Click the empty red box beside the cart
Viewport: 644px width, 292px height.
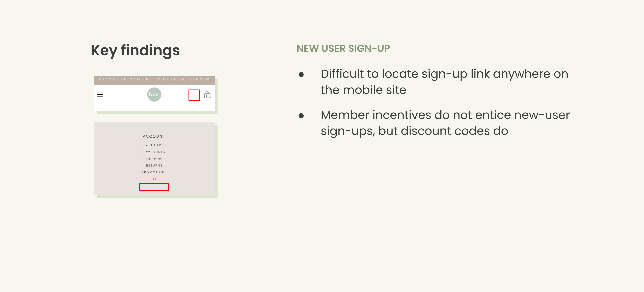(194, 95)
